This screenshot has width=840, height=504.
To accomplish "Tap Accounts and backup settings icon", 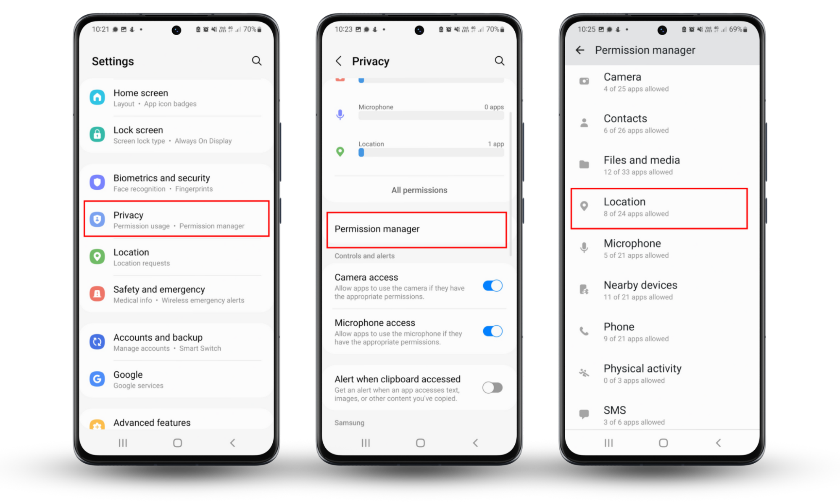I will tap(97, 342).
